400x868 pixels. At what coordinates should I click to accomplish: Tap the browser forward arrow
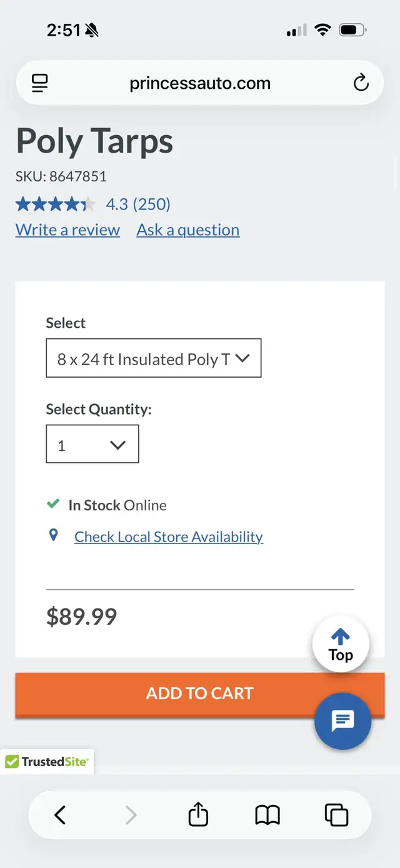click(131, 815)
